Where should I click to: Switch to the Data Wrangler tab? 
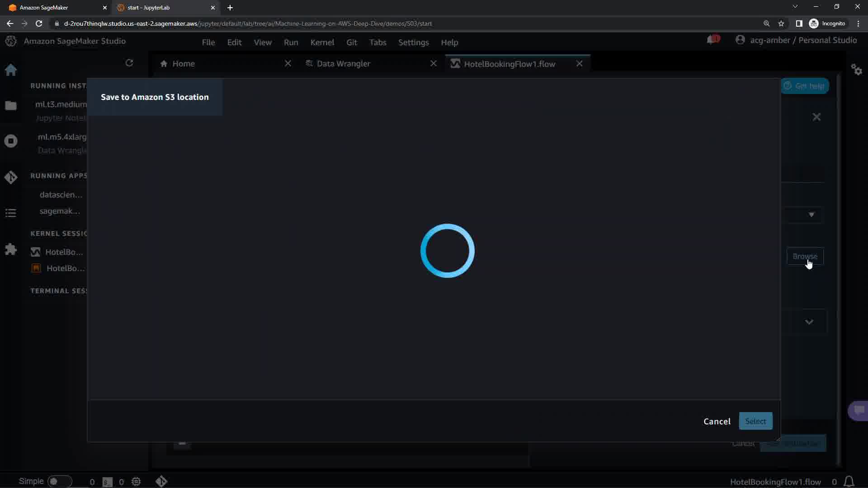coord(343,64)
